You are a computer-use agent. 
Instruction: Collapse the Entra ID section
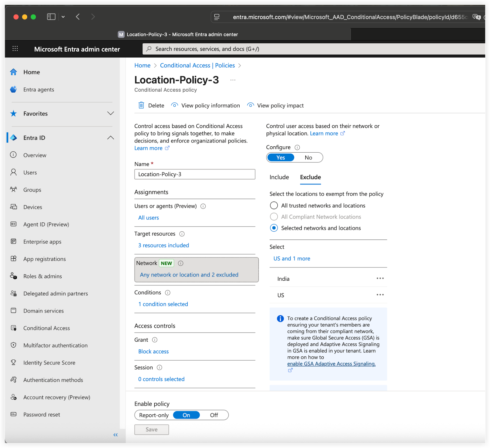click(111, 137)
